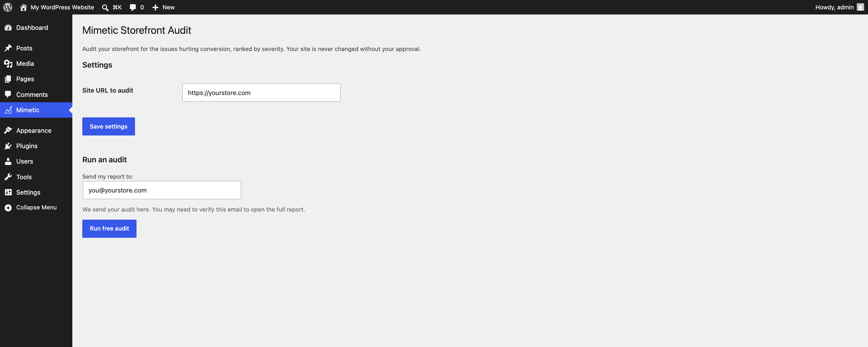Click the Pages icon in sidebar

(8, 79)
